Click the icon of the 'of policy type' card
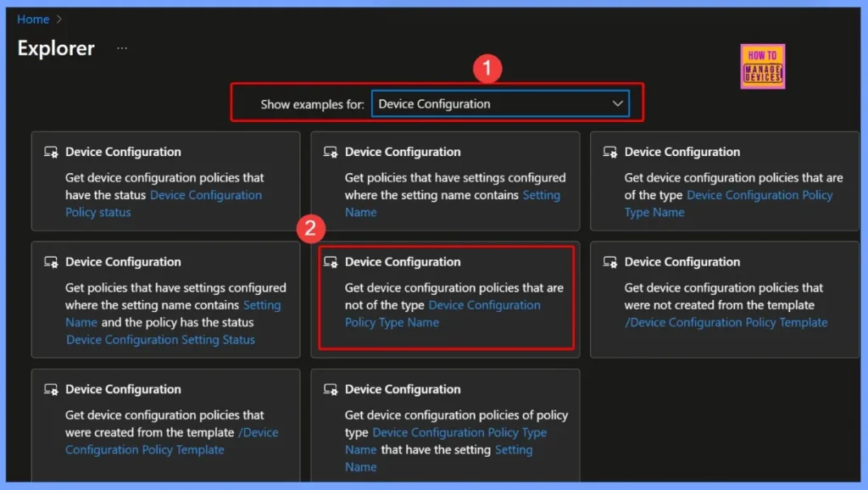The width and height of the screenshot is (868, 490). click(x=331, y=389)
